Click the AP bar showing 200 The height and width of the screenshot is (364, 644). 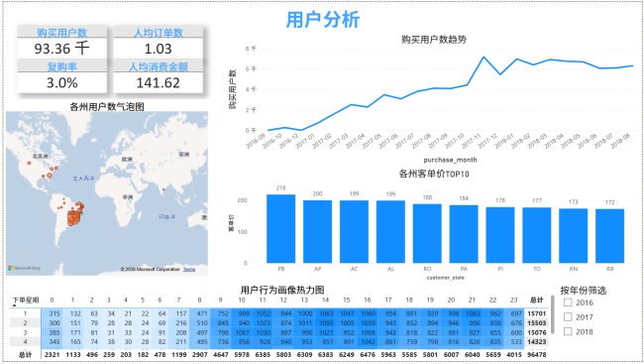(317, 231)
